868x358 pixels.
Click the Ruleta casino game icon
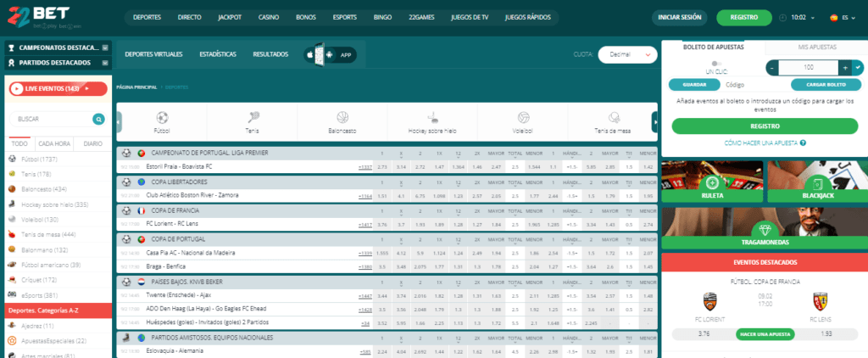click(713, 182)
